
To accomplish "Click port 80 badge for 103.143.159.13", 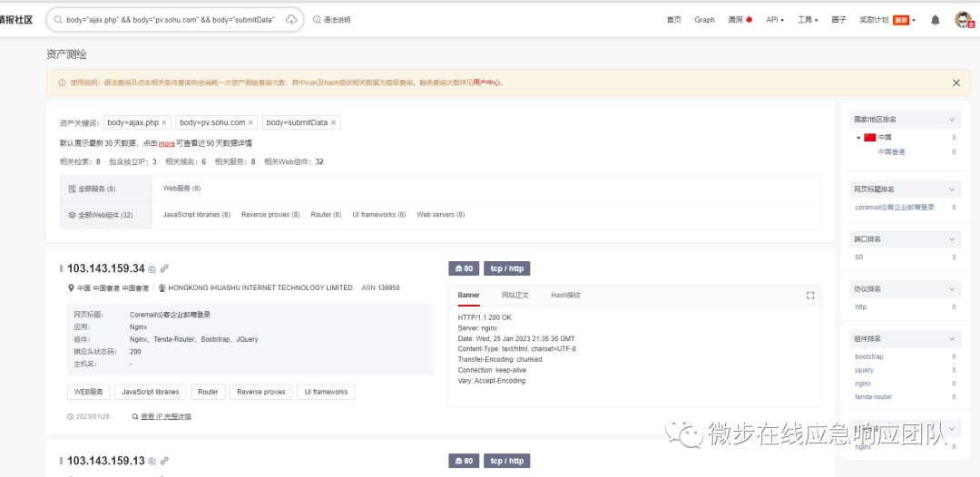I will click(464, 461).
